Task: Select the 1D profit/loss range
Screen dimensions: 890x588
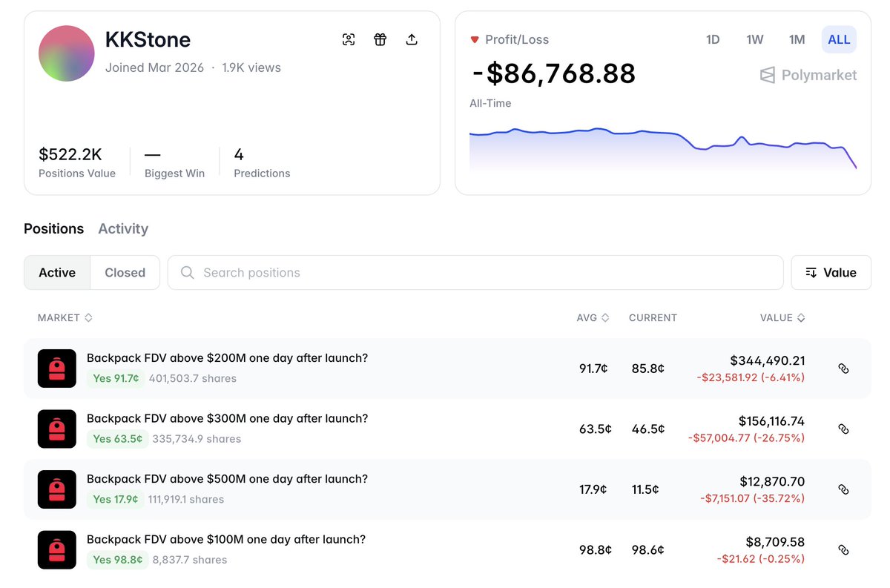Action: tap(713, 40)
